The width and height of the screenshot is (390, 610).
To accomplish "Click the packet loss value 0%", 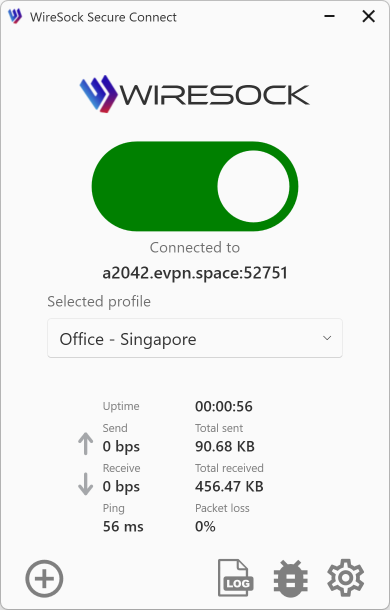I will point(205,527).
